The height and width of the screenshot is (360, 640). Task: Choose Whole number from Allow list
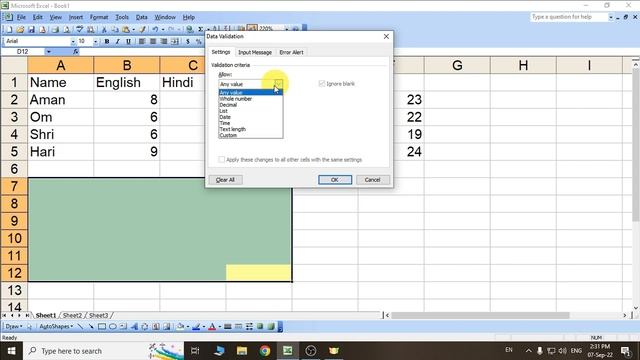click(x=251, y=99)
